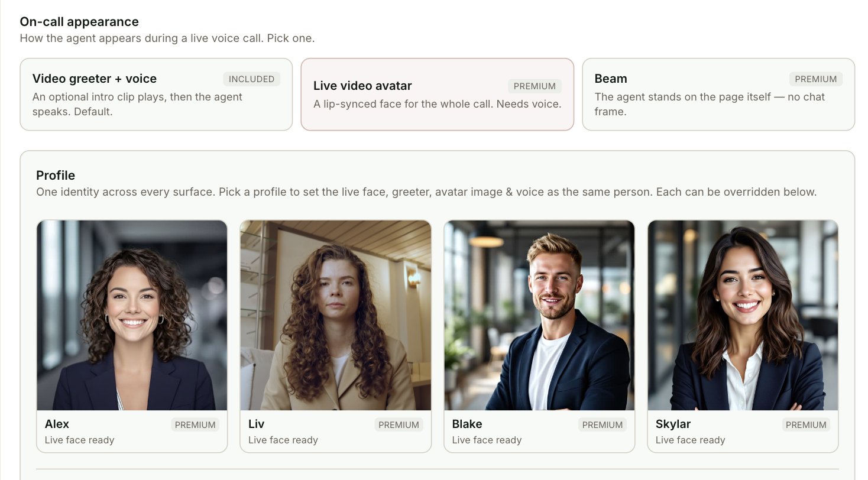868x480 pixels.
Task: Click 'Live face ready' under Liv
Action: coord(283,440)
